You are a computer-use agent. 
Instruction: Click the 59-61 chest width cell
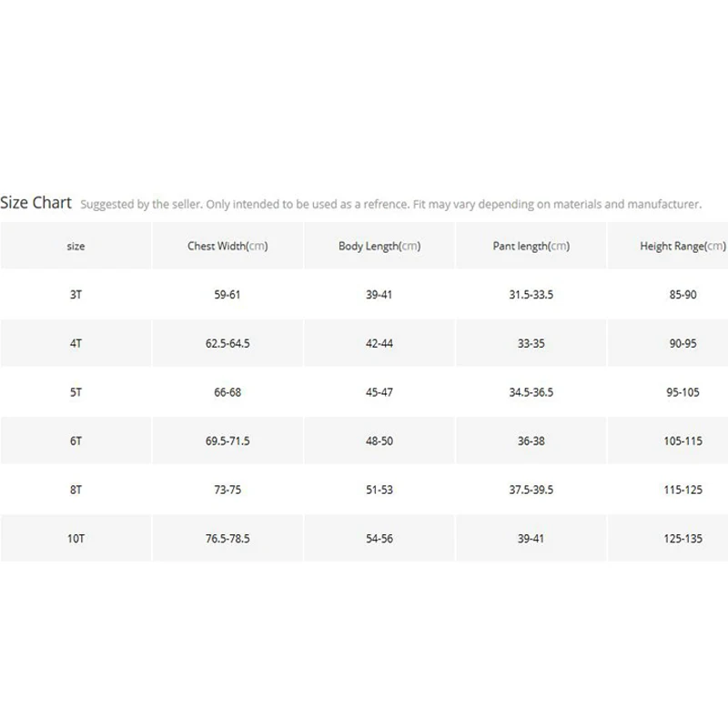pos(227,294)
